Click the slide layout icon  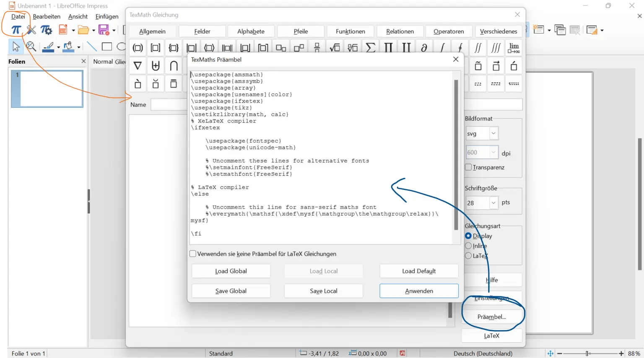(592, 30)
